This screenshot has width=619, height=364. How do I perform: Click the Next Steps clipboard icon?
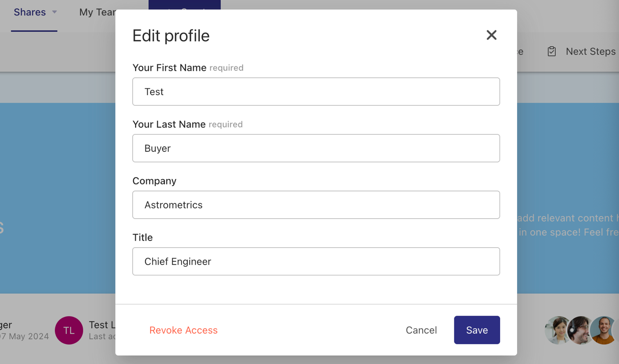pos(551,51)
